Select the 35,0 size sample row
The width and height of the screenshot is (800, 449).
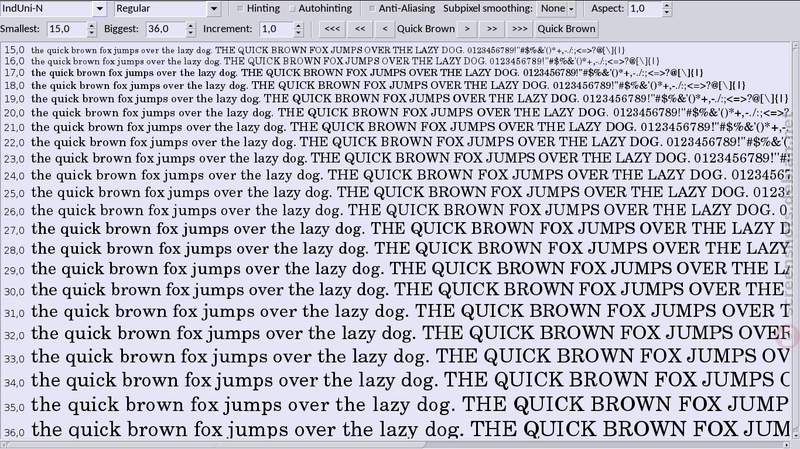396,406
